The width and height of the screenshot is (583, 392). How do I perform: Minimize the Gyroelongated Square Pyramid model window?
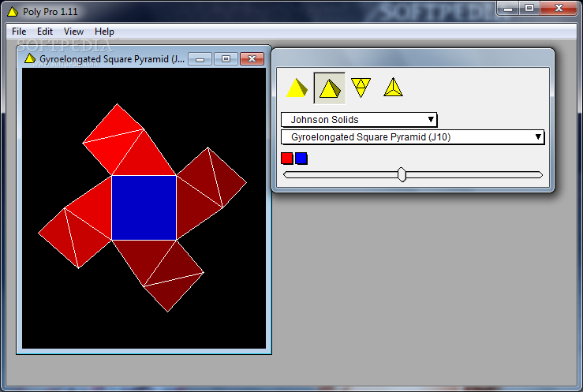201,58
